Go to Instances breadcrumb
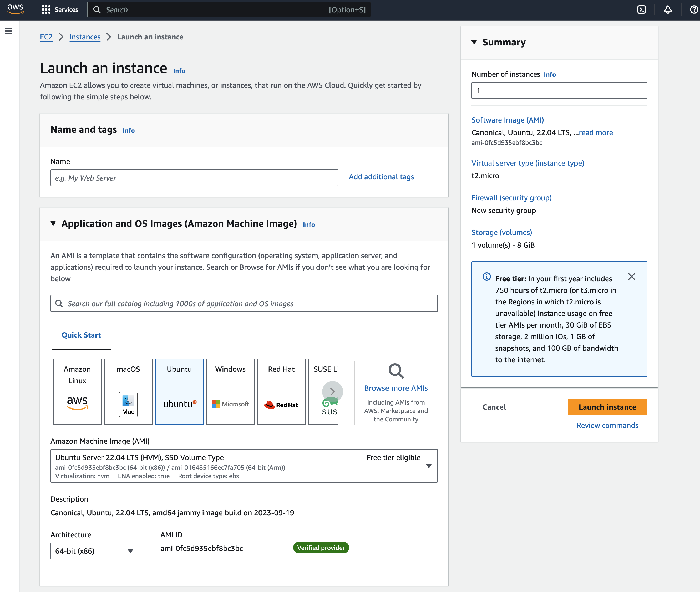This screenshot has width=700, height=592. (85, 37)
